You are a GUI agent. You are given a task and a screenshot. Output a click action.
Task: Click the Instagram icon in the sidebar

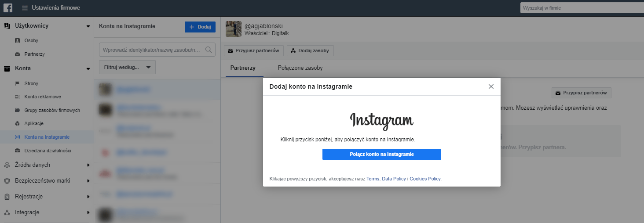(x=17, y=137)
